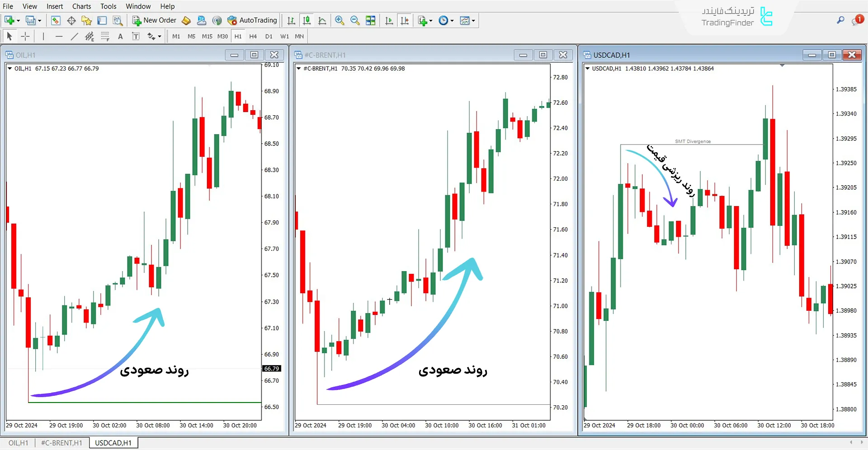Viewport: 868px width, 450px height.
Task: Open the Market Watch panel
Action: click(x=56, y=20)
